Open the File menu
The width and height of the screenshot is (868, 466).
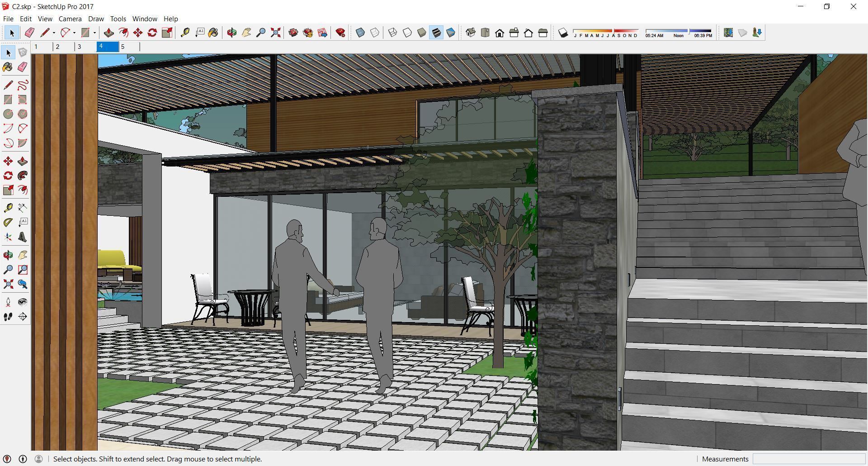(x=8, y=19)
